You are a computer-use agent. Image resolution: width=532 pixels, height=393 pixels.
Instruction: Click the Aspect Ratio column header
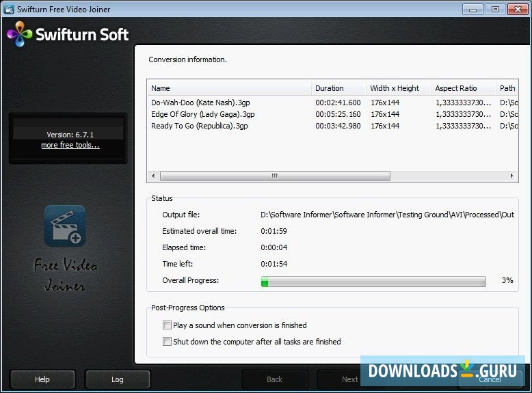pyautogui.click(x=464, y=88)
